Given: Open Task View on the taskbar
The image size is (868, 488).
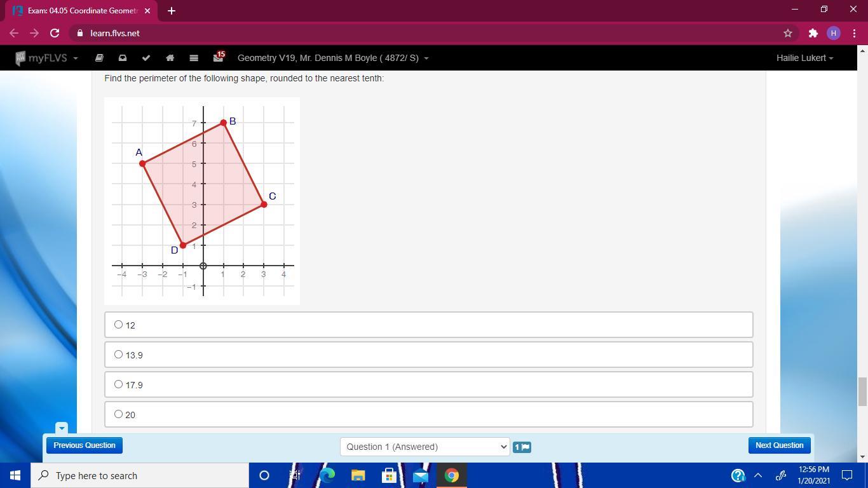Looking at the screenshot, I should click(295, 475).
